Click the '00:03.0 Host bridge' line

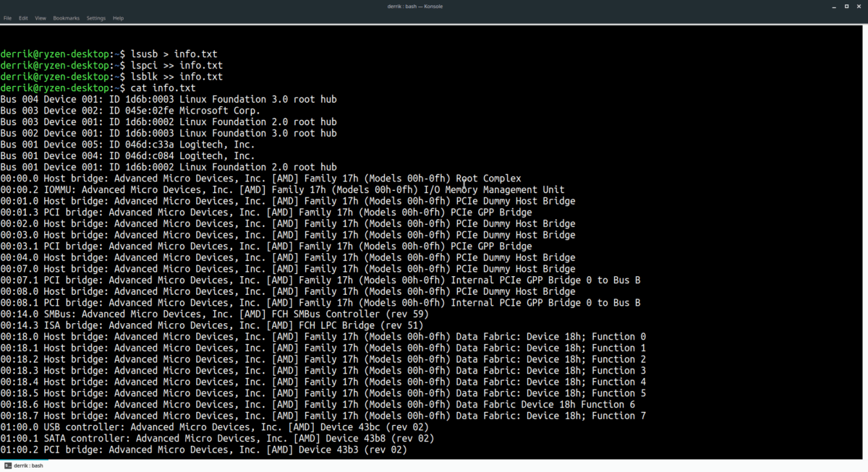[288, 235]
